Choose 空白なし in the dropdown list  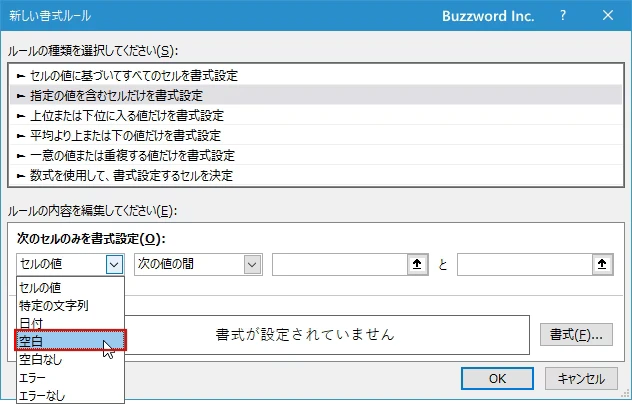70,359
